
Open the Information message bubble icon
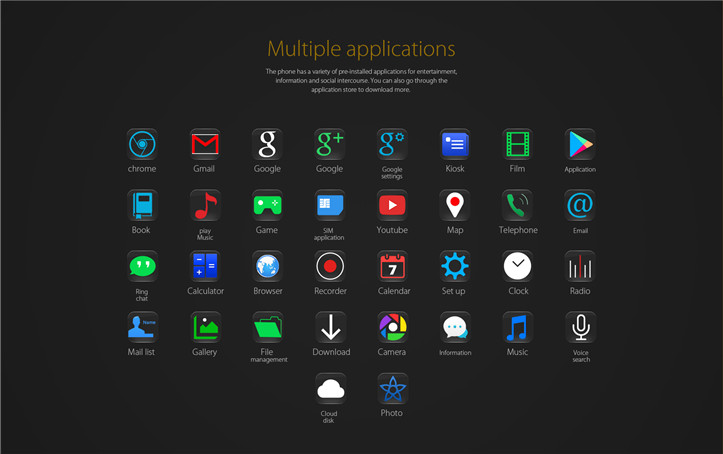click(x=455, y=327)
